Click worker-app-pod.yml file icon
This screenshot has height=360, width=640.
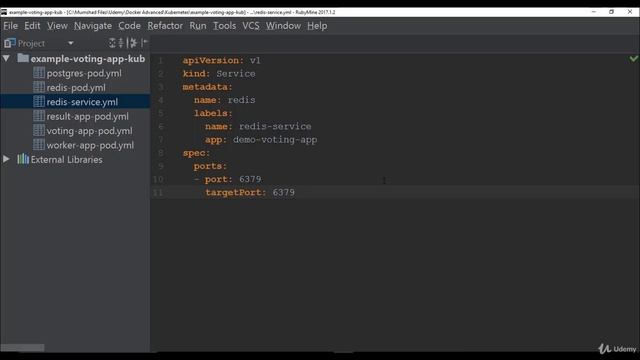(x=39, y=144)
